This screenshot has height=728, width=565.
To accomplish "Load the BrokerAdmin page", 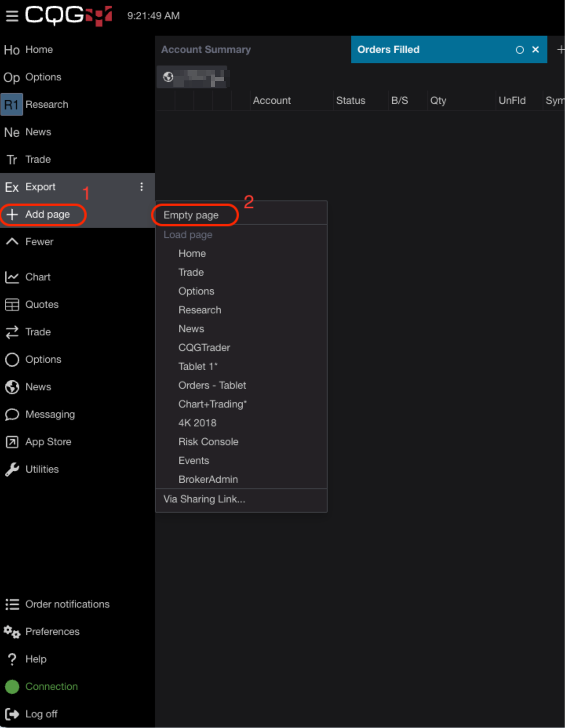I will pyautogui.click(x=208, y=480).
